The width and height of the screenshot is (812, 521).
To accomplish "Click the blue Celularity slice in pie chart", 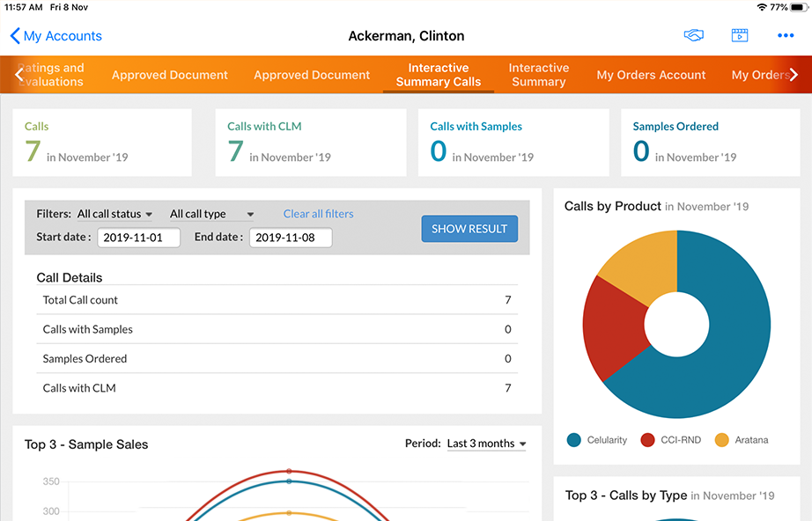I will pyautogui.click(x=722, y=352).
